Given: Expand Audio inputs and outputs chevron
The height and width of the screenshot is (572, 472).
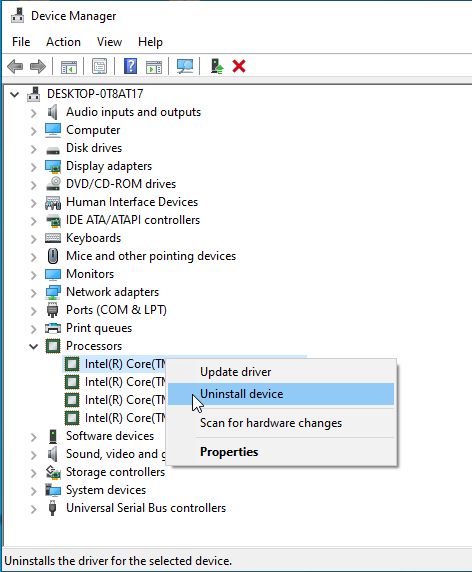Looking at the screenshot, I should coord(33,113).
